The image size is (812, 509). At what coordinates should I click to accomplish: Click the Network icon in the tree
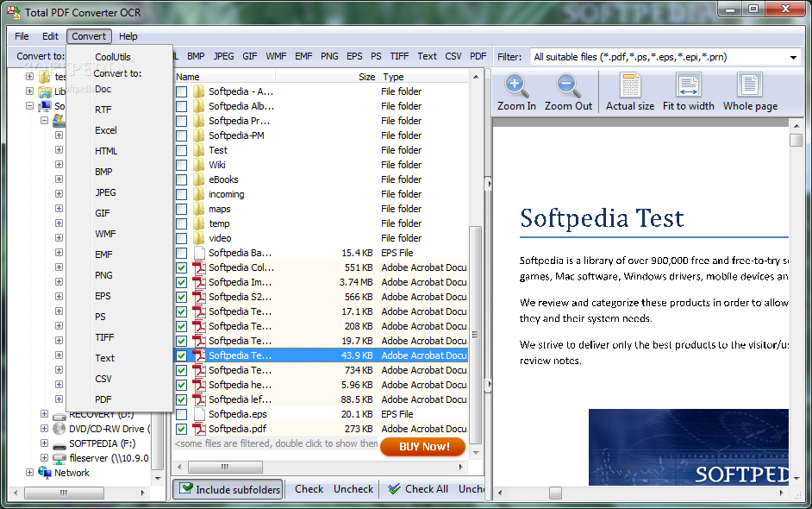tap(45, 473)
